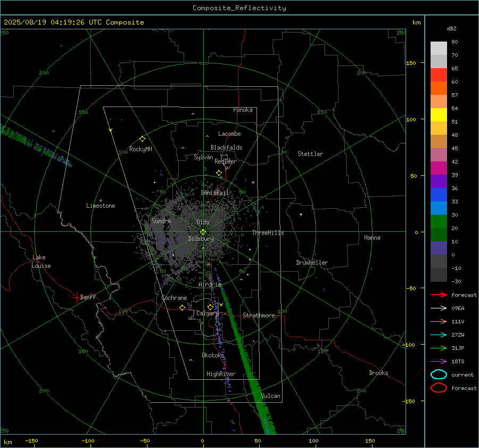Click the Stettler label
This screenshot has height=448, width=479.
coord(310,154)
